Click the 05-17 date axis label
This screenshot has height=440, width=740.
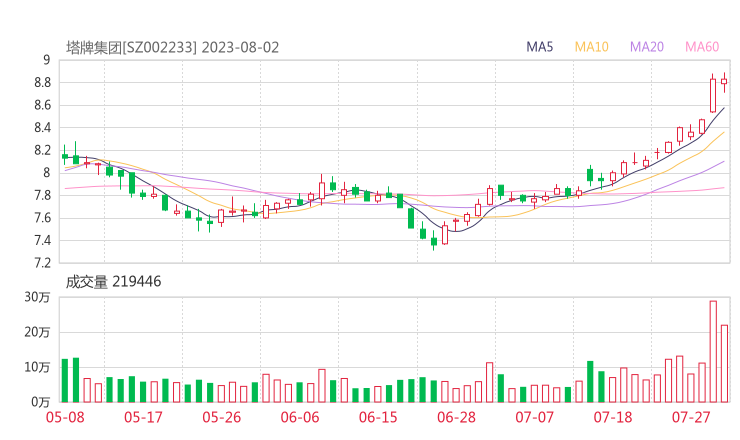[143, 417]
